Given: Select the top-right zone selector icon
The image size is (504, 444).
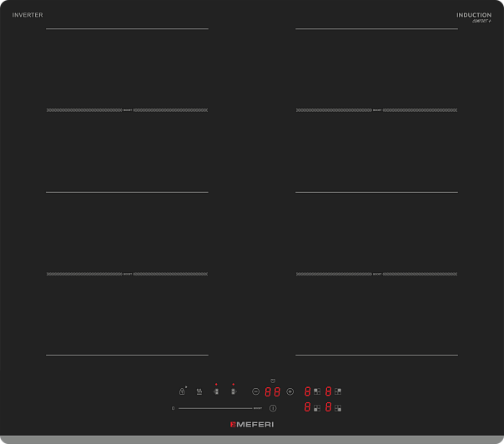Looking at the screenshot, I should (338, 391).
